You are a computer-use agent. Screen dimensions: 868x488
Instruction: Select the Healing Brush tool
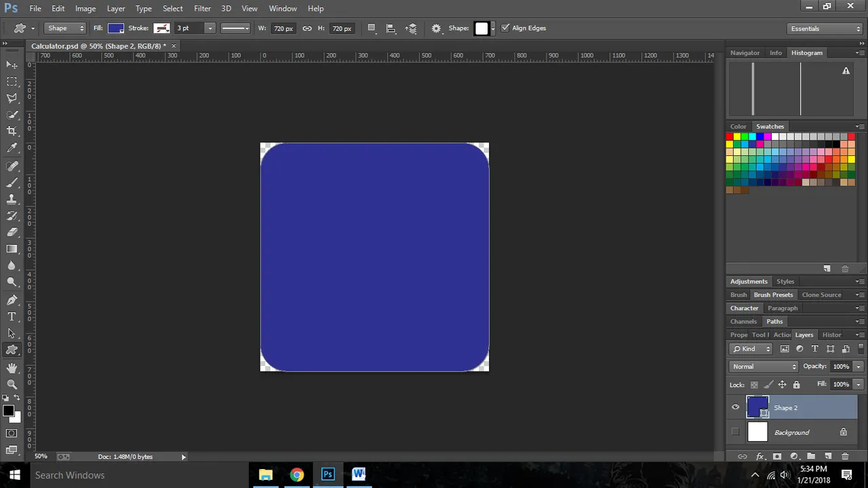pyautogui.click(x=12, y=166)
